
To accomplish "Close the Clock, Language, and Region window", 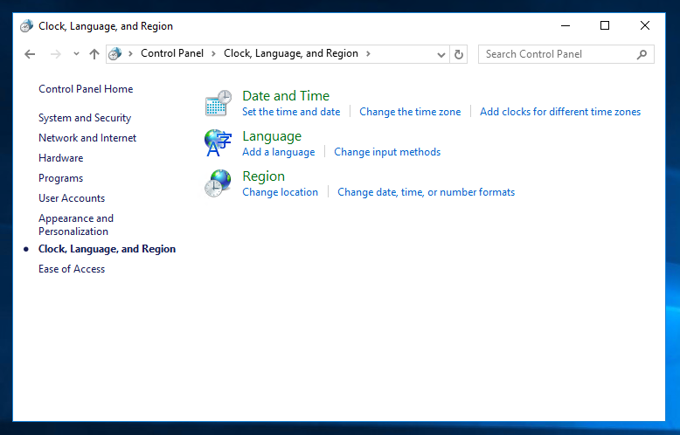I will pos(645,26).
